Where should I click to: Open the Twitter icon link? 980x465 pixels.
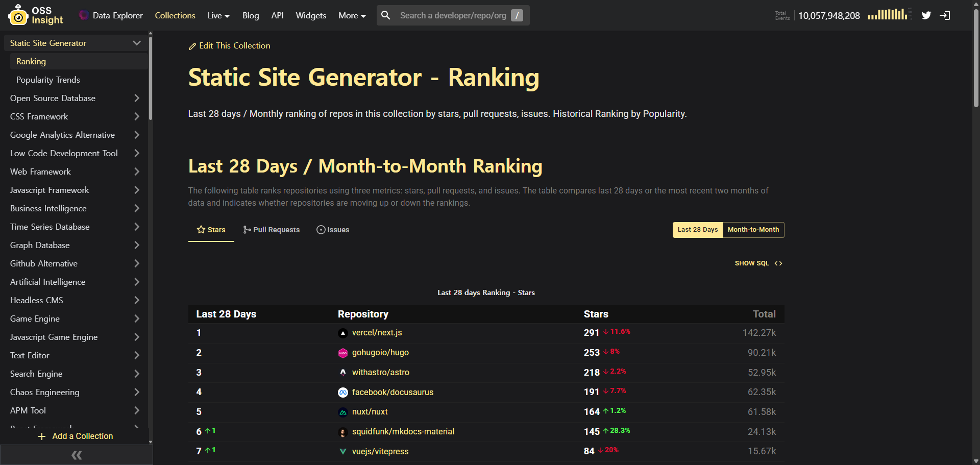(x=926, y=15)
